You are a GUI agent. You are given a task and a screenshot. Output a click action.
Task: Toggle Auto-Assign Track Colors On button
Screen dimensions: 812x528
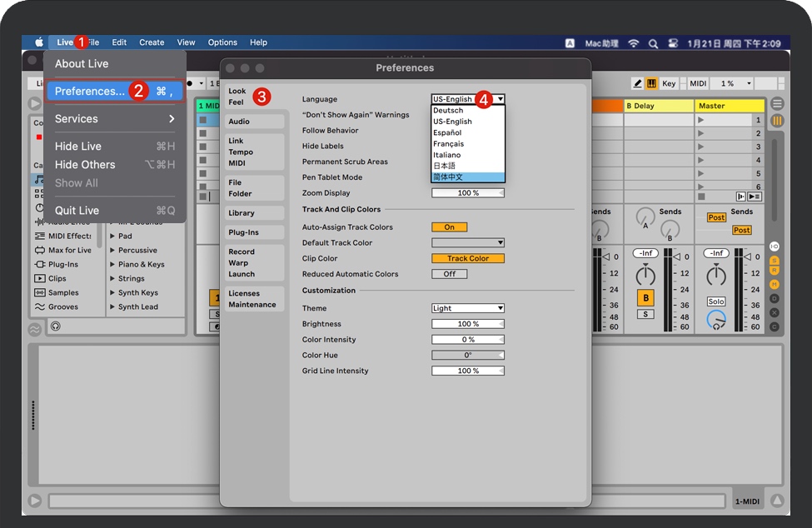click(449, 227)
